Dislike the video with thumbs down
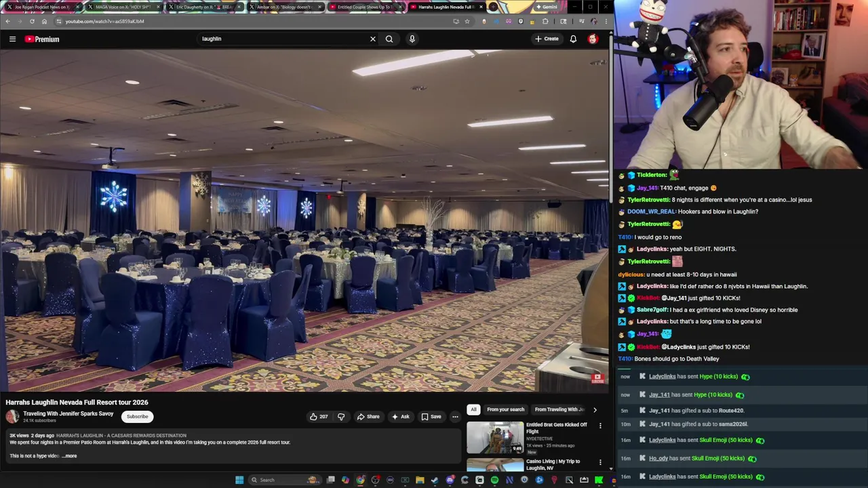 pos(341,417)
